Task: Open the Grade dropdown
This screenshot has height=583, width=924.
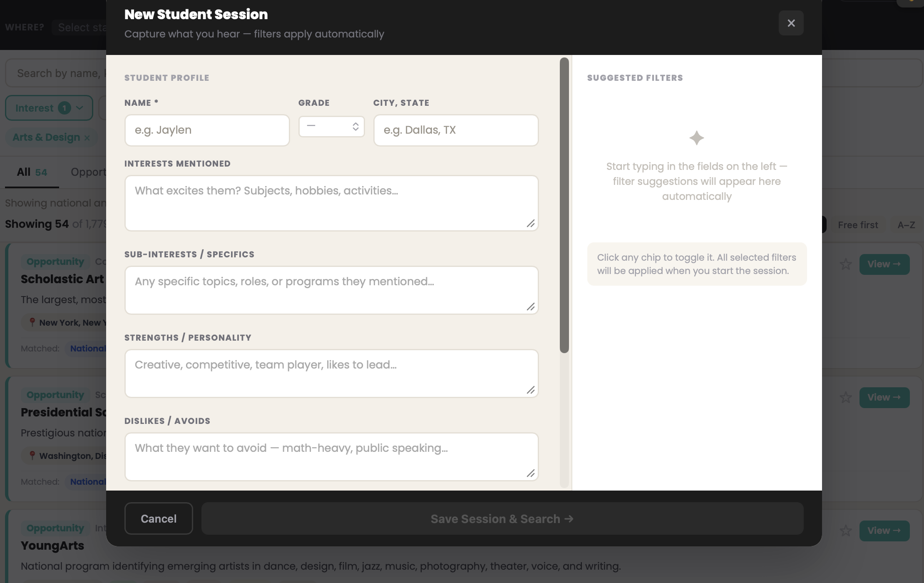Action: [x=331, y=126]
